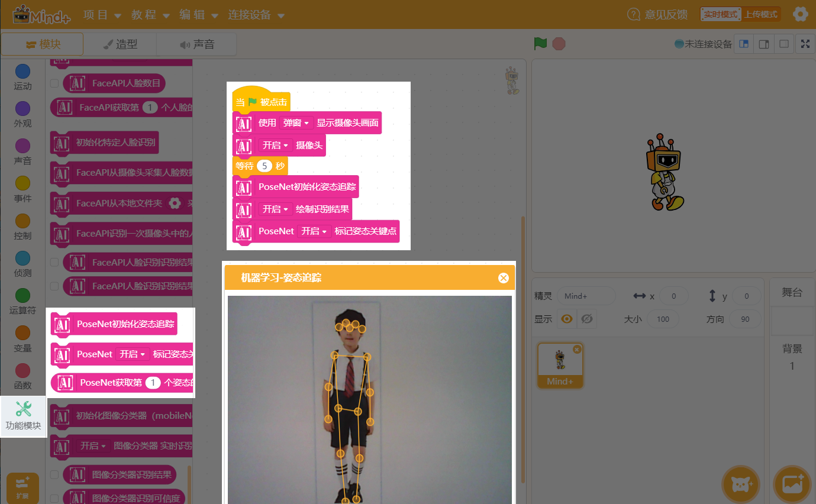Click number field in PoseNet获取第 block
Screen dimensions: 816x504
(x=153, y=383)
